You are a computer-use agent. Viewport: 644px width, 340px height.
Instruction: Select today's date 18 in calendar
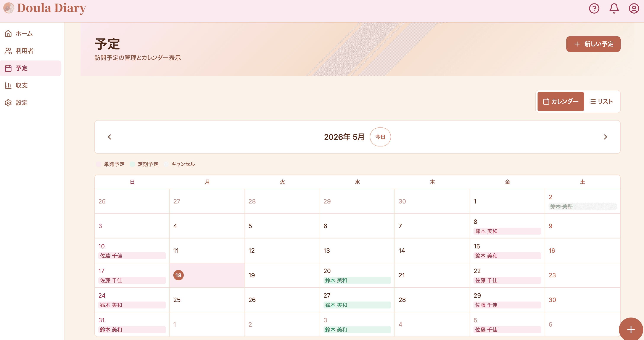178,275
